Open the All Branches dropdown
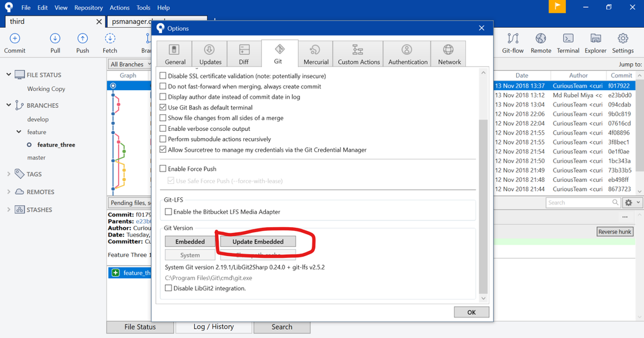This screenshot has width=644, height=338. pos(129,64)
